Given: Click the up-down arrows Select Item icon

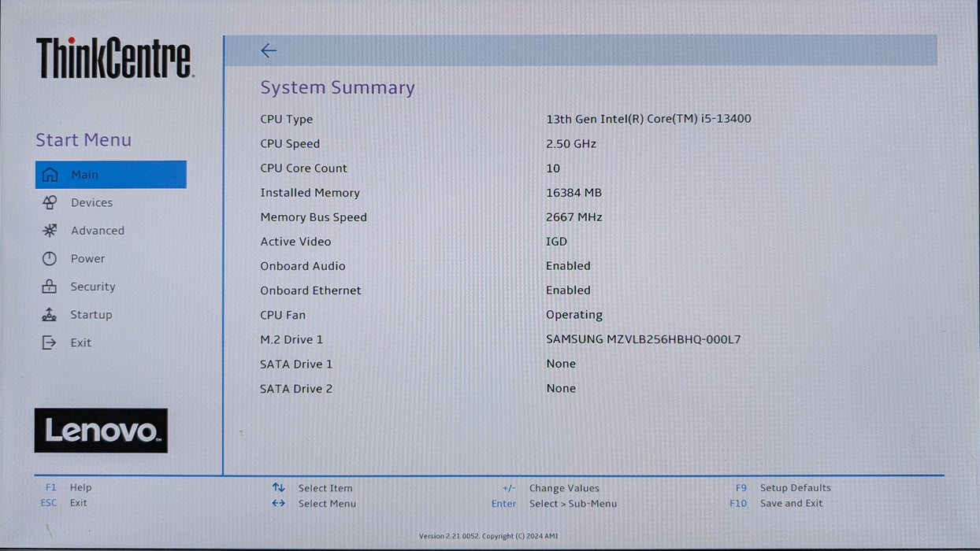Looking at the screenshot, I should pos(278,488).
